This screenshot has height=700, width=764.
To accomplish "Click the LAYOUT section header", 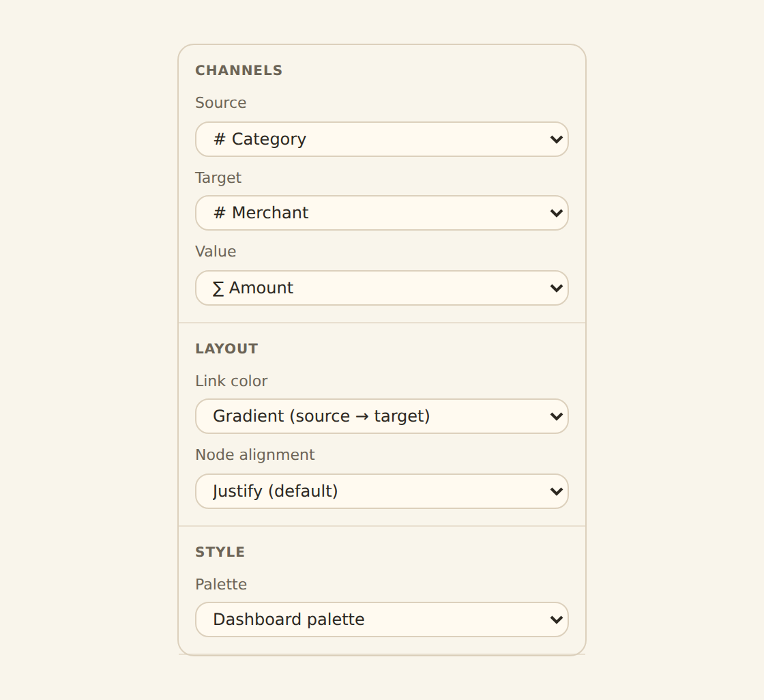I will [226, 349].
